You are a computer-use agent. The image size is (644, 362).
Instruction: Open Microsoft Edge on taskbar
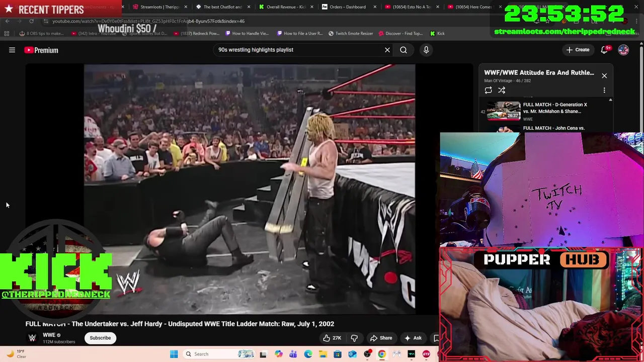coord(308,354)
